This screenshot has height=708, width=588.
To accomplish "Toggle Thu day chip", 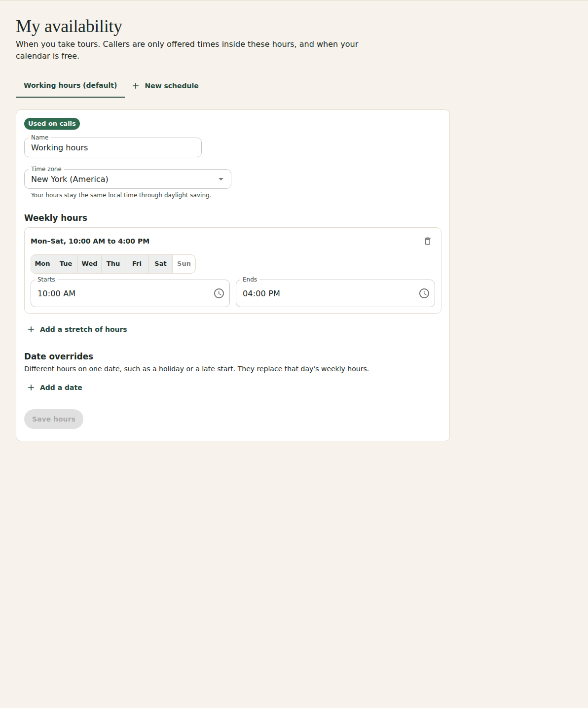I will pos(113,264).
